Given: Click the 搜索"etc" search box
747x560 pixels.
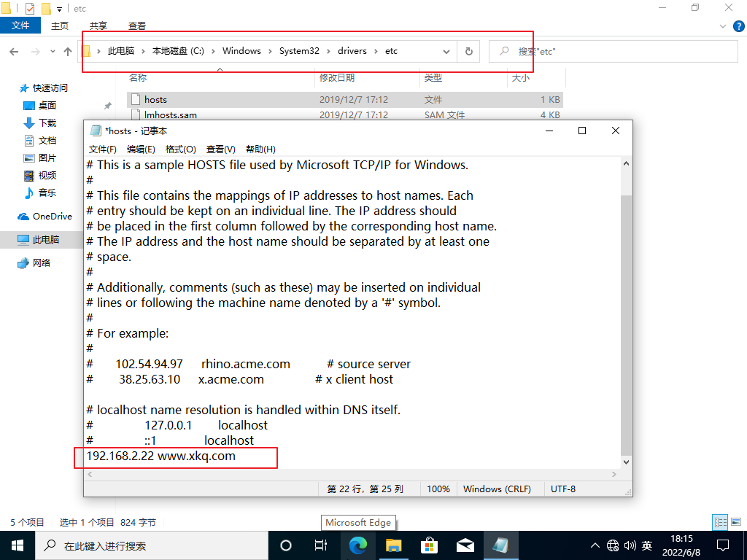Looking at the screenshot, I should [x=613, y=52].
